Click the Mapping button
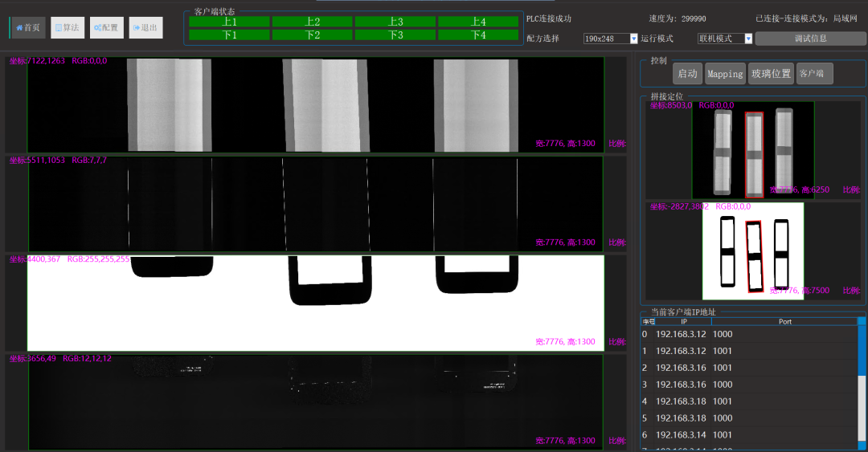The height and width of the screenshot is (452, 868). point(725,74)
